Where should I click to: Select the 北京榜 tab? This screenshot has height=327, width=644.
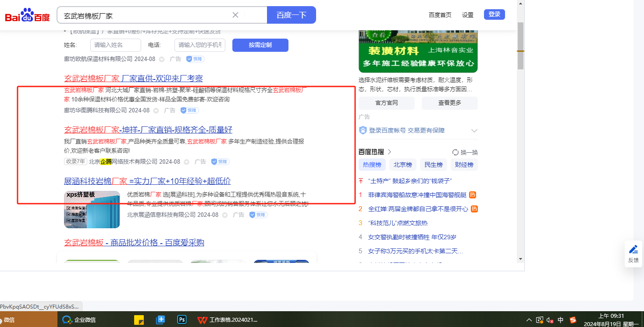tap(402, 165)
